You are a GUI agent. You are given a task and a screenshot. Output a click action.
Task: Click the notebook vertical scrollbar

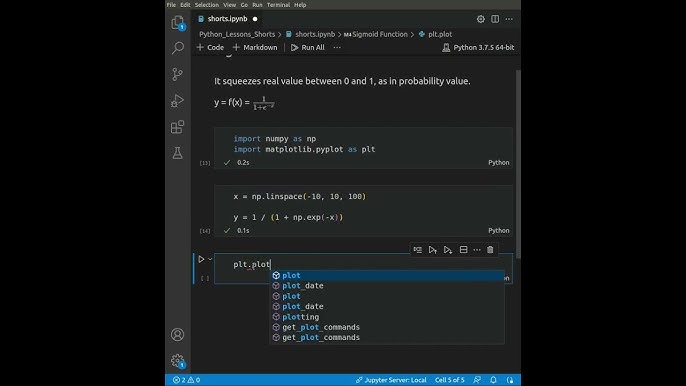518,164
